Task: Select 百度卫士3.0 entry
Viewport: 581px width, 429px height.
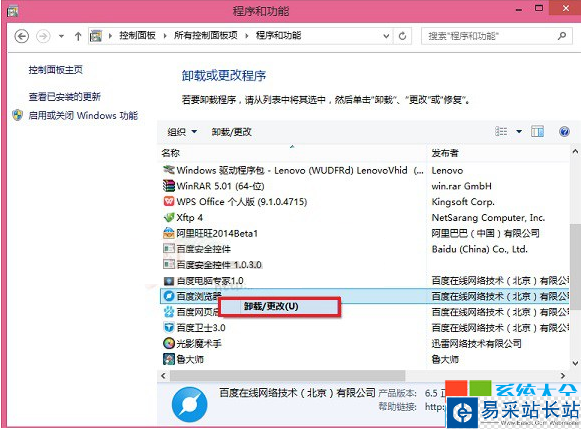Action: click(x=201, y=328)
